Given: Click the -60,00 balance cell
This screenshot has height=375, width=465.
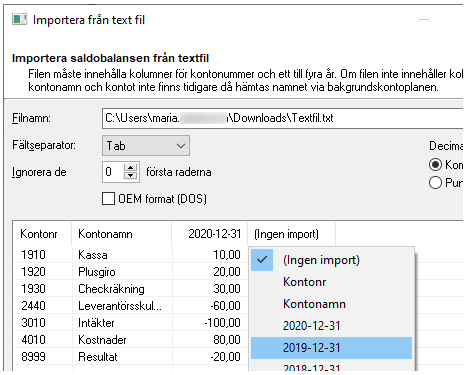Looking at the screenshot, I should (210, 306).
